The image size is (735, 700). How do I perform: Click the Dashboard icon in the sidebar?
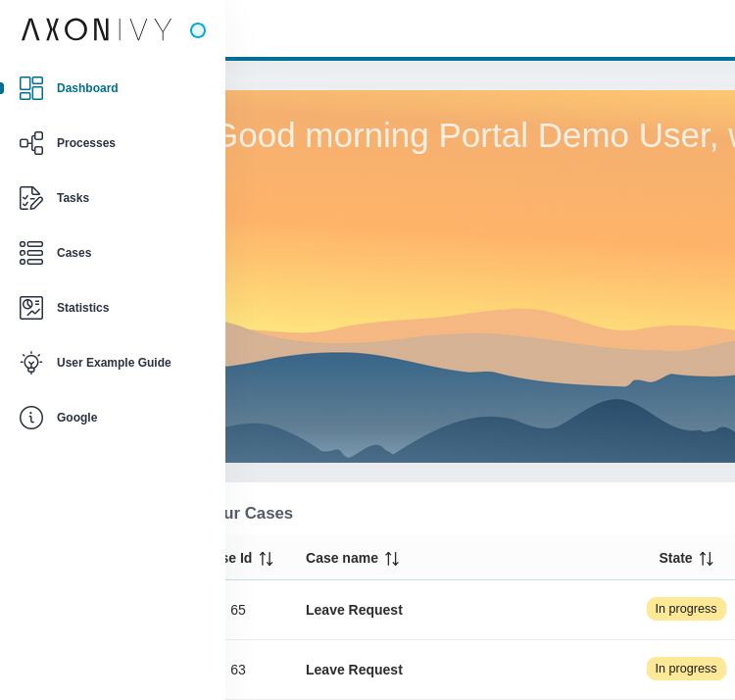[x=31, y=88]
